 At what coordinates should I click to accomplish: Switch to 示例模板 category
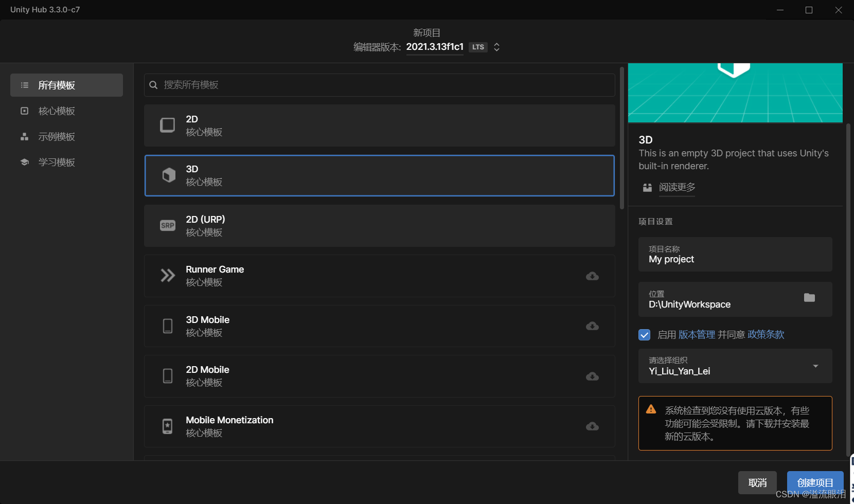tap(66, 136)
